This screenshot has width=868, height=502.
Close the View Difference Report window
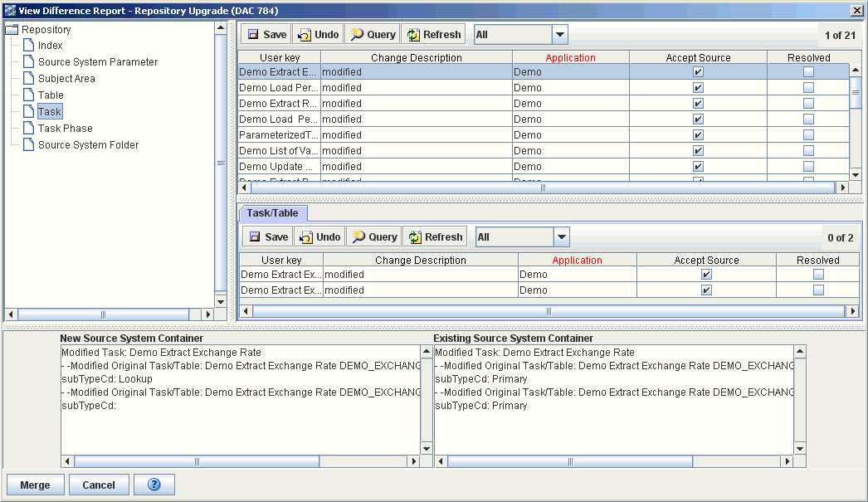(856, 11)
